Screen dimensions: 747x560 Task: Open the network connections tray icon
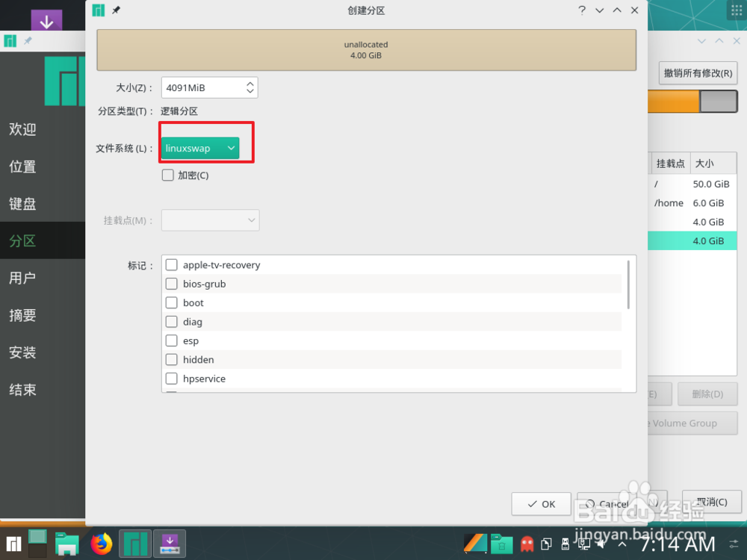[584, 544]
